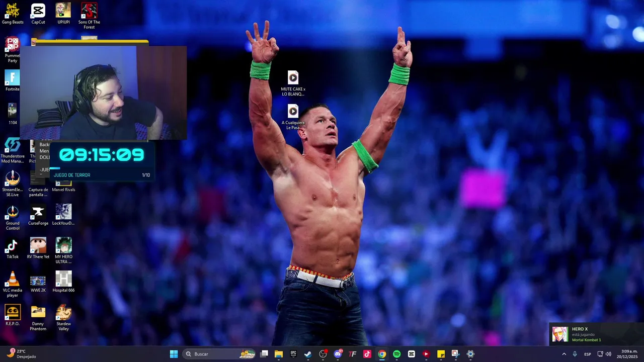Open Epic Games Launcher in taskbar

293,354
